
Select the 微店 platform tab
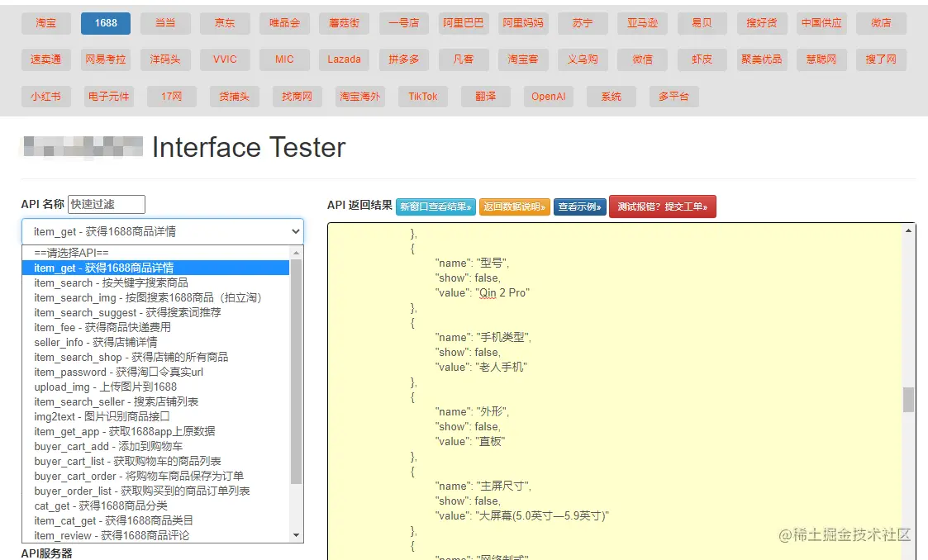click(881, 23)
